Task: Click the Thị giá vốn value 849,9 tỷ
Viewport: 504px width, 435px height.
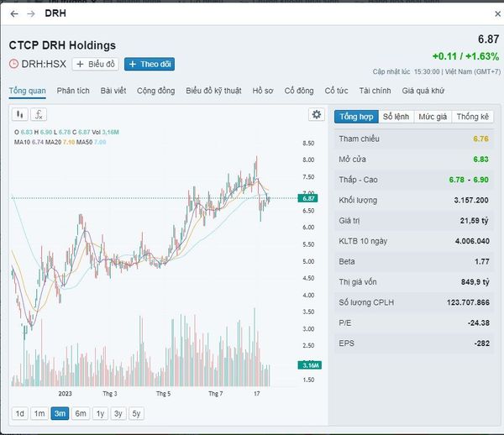Action: (x=475, y=282)
